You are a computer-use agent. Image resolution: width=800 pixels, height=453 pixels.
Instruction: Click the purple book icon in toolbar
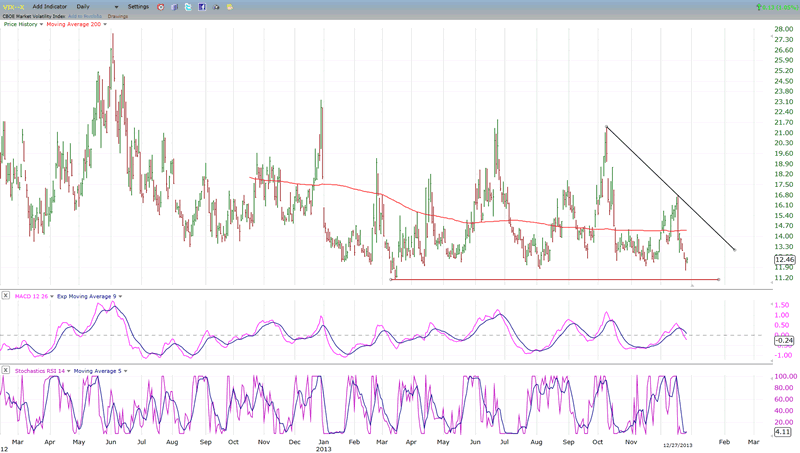click(174, 7)
